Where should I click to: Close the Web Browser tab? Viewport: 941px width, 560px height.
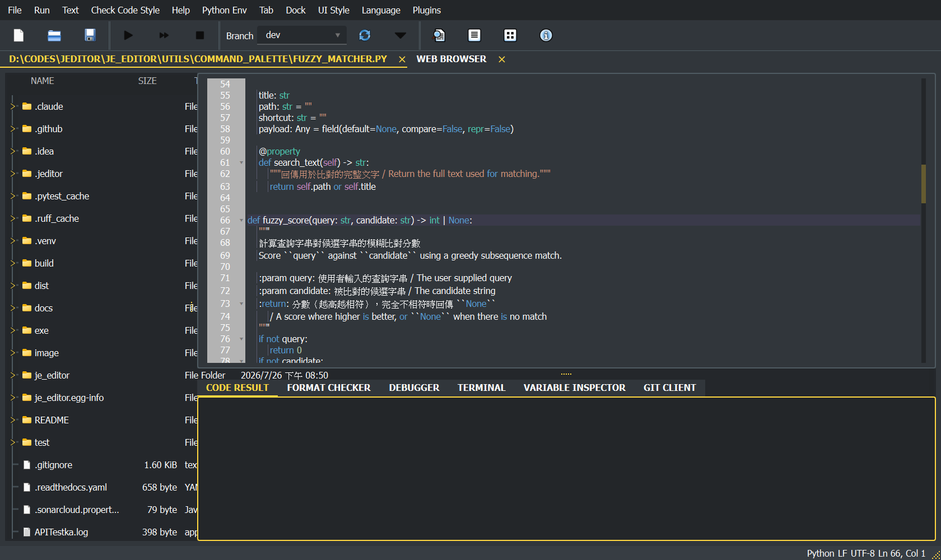(x=502, y=59)
